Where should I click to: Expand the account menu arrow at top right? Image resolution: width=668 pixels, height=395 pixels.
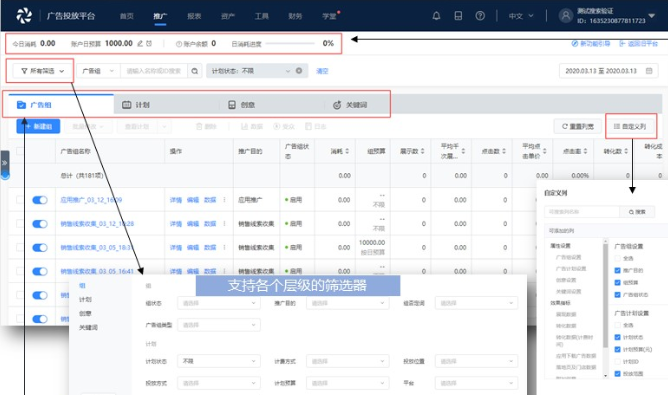651,16
